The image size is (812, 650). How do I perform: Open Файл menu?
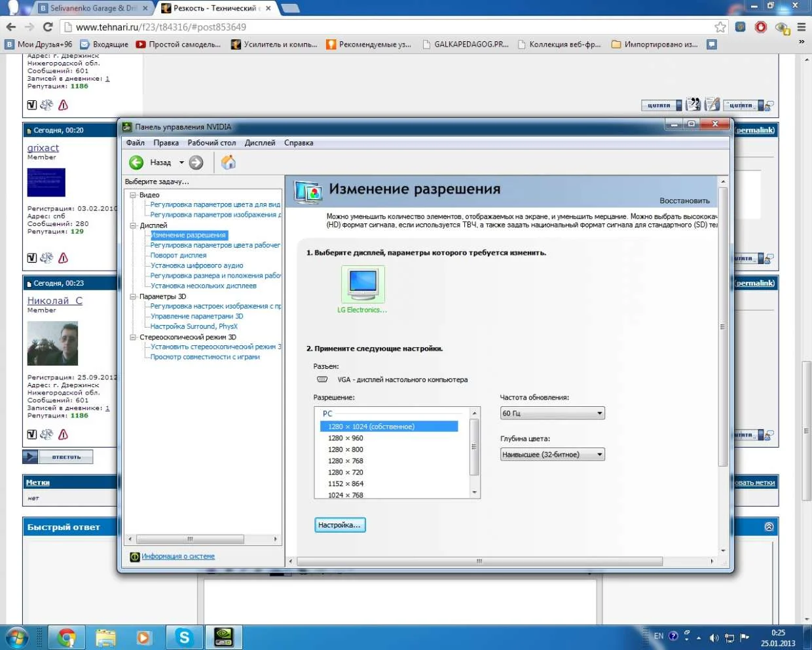(x=136, y=143)
